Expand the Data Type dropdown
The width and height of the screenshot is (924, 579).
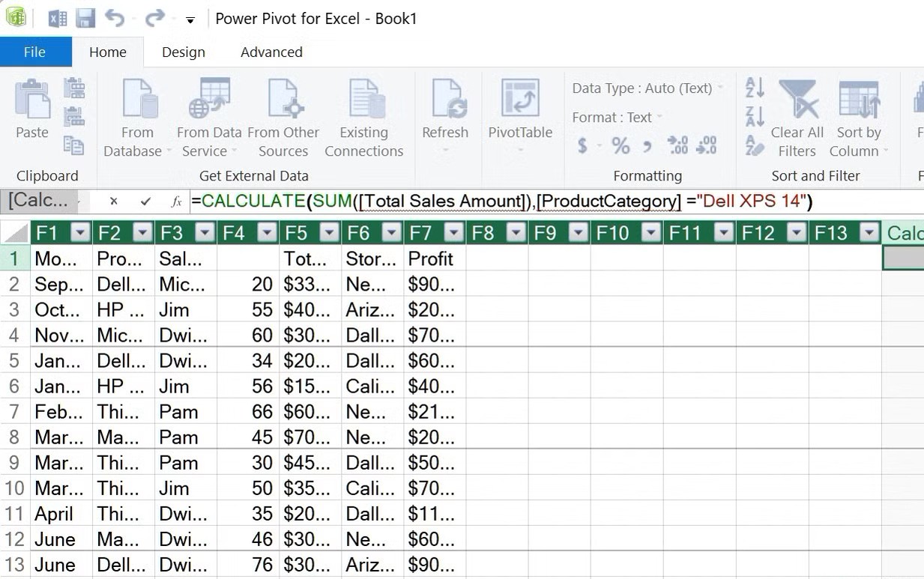[720, 88]
